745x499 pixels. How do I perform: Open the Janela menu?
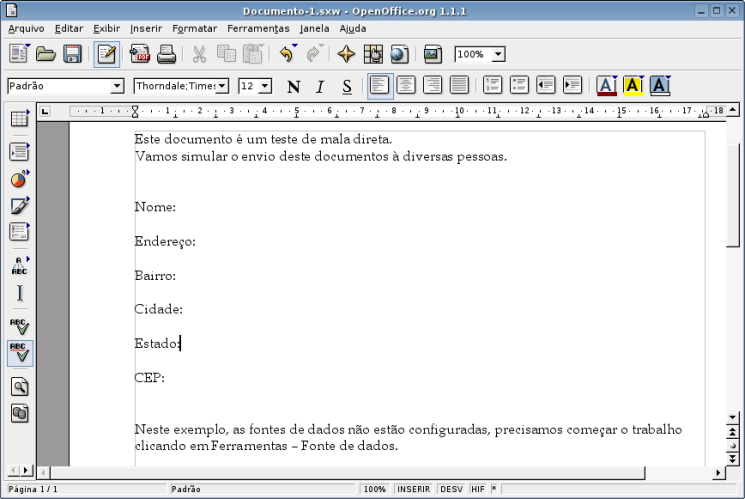(314, 29)
